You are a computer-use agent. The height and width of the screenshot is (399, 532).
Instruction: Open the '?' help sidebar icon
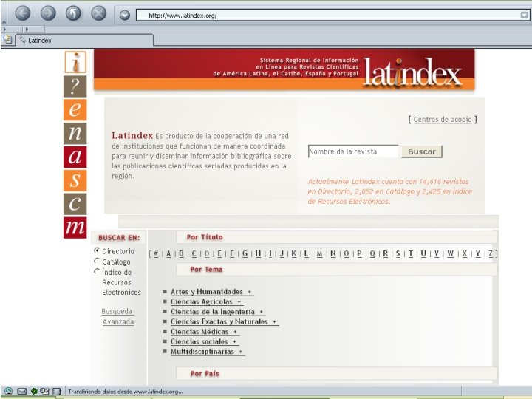click(75, 86)
